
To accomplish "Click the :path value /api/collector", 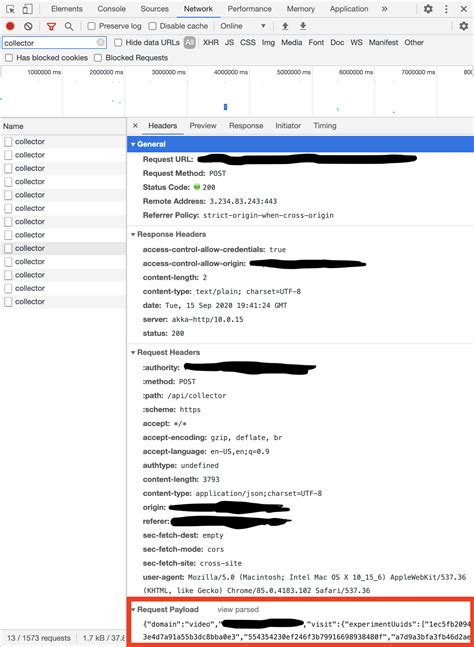I will point(196,396).
